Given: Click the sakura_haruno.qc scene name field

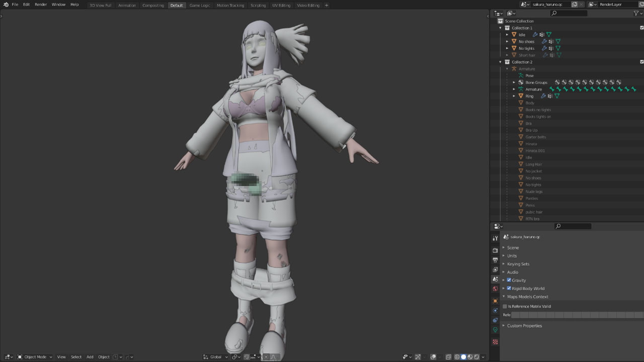Looking at the screenshot, I should click(550, 5).
